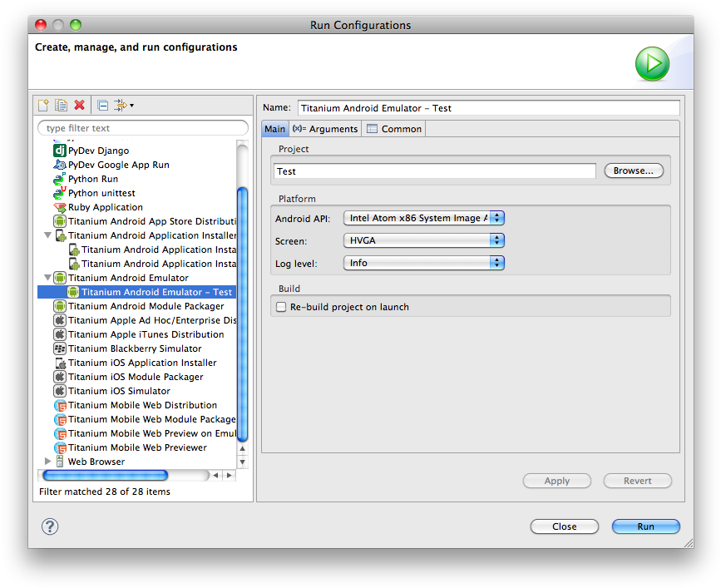
Task: Click the Titanium iOS Simulator icon
Action: pyautogui.click(x=60, y=391)
